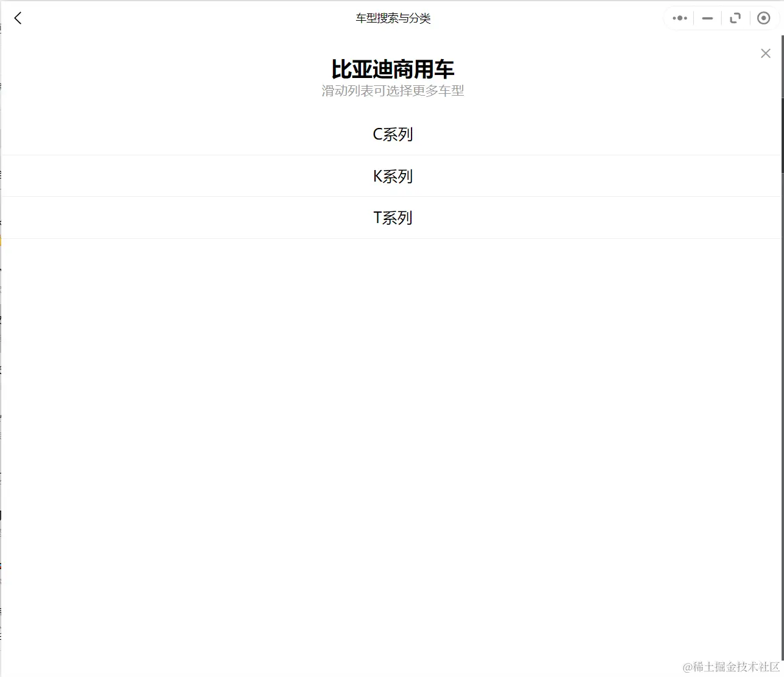The height and width of the screenshot is (677, 784).
Task: Tap the circular record capsule icon
Action: pos(763,18)
